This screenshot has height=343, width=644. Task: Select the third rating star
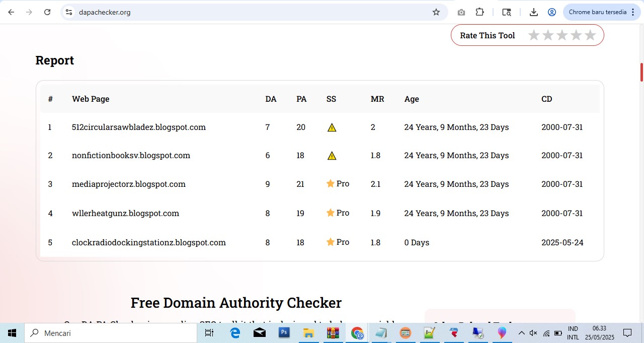pos(562,35)
